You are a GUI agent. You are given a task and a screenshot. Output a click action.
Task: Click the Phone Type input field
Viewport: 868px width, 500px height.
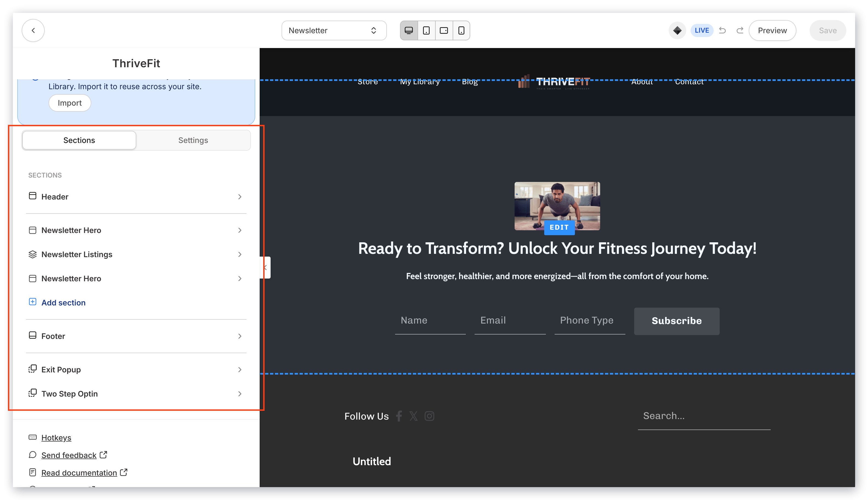[x=590, y=321]
